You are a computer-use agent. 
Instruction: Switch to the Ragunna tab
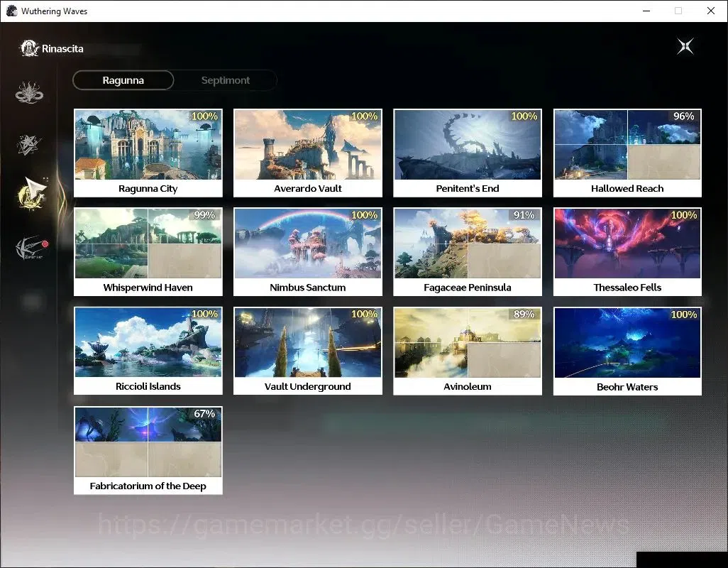pos(123,80)
